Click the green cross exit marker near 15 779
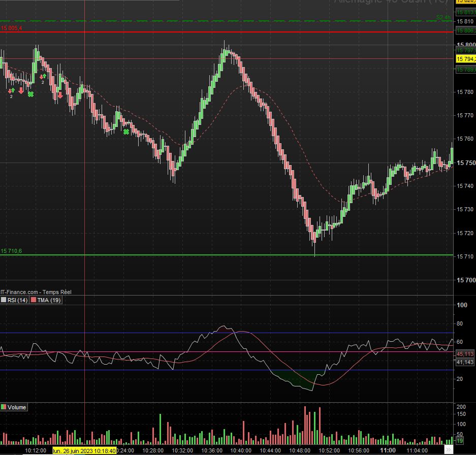This screenshot has height=455, width=476. click(30, 94)
